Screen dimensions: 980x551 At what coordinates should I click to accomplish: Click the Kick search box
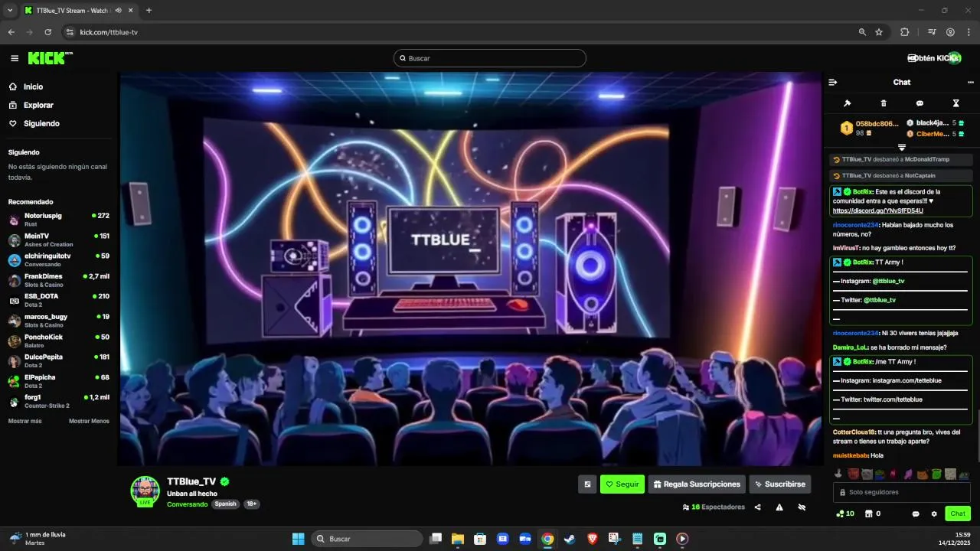490,58
